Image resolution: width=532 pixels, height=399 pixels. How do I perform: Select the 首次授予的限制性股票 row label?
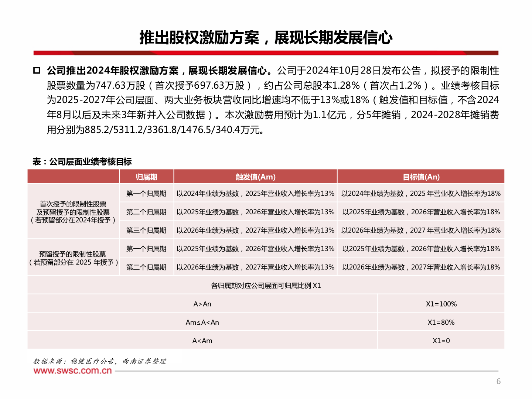pos(73,212)
